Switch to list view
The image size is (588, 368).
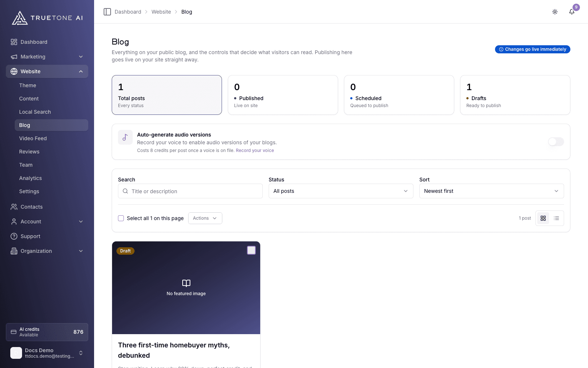pos(556,218)
